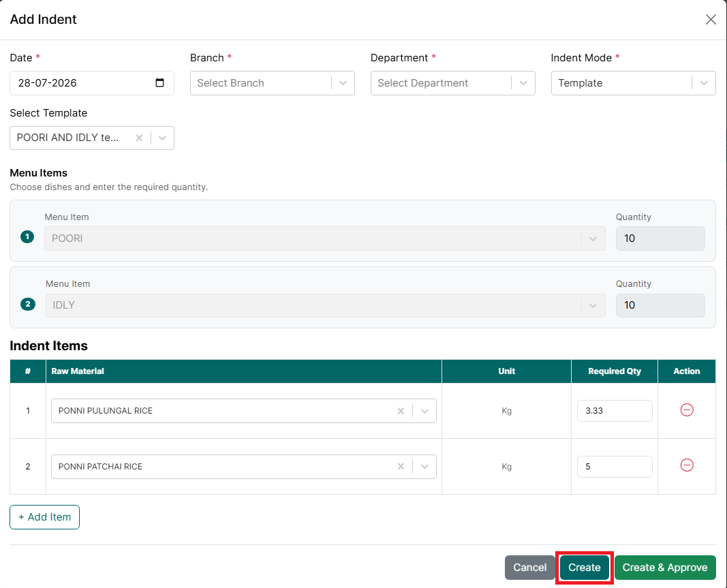
Task: Click the Date input showing 28-07-2026
Action: tap(92, 83)
